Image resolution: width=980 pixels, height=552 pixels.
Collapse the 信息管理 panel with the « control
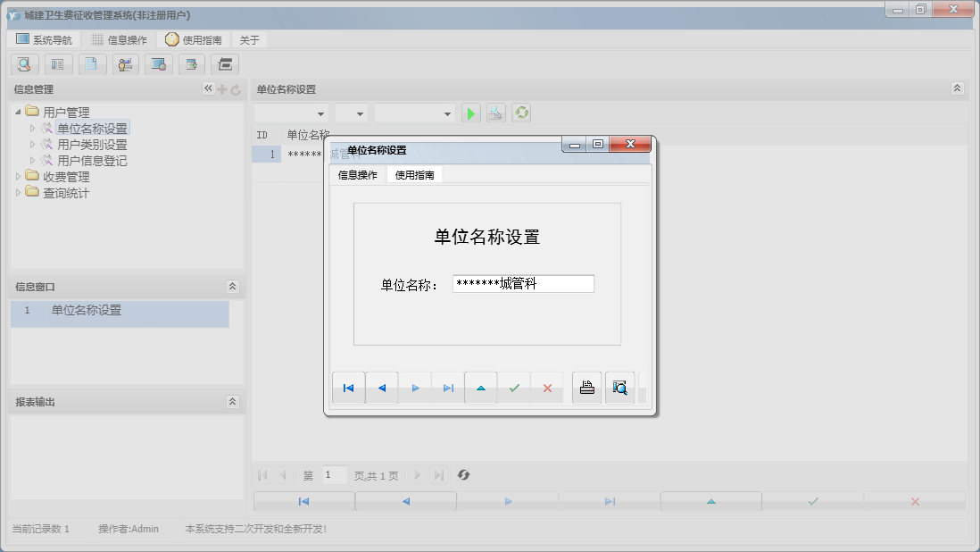pyautogui.click(x=207, y=88)
